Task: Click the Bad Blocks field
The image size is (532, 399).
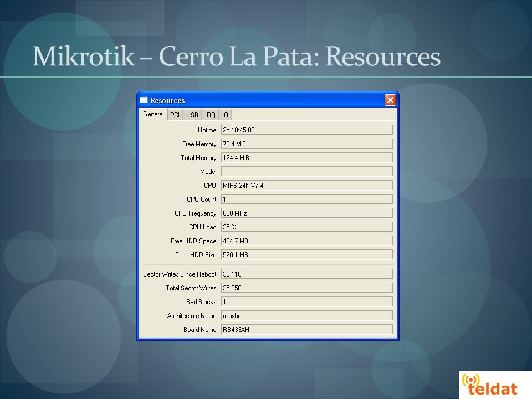Action: click(x=306, y=302)
